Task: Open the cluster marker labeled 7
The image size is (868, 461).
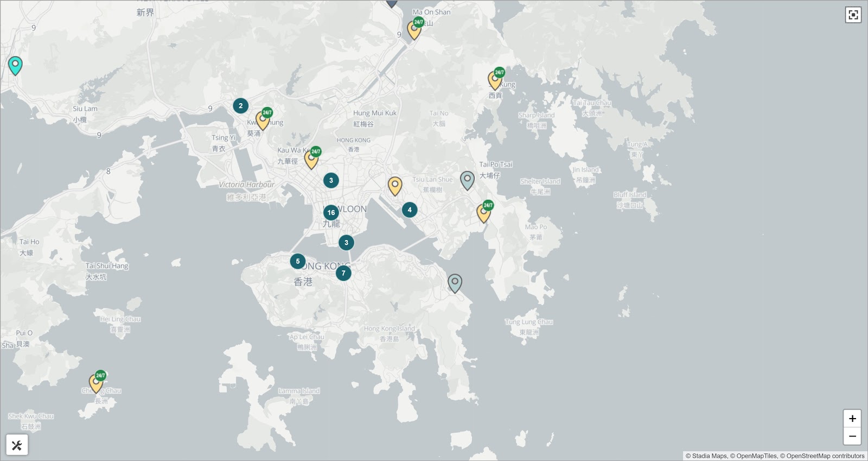Action: click(x=343, y=273)
